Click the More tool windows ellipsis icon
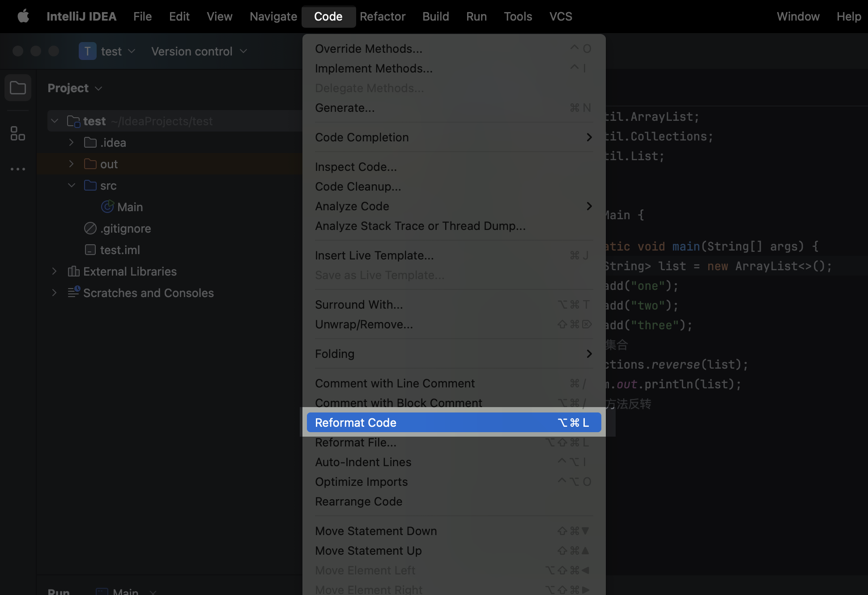868x595 pixels. point(18,169)
